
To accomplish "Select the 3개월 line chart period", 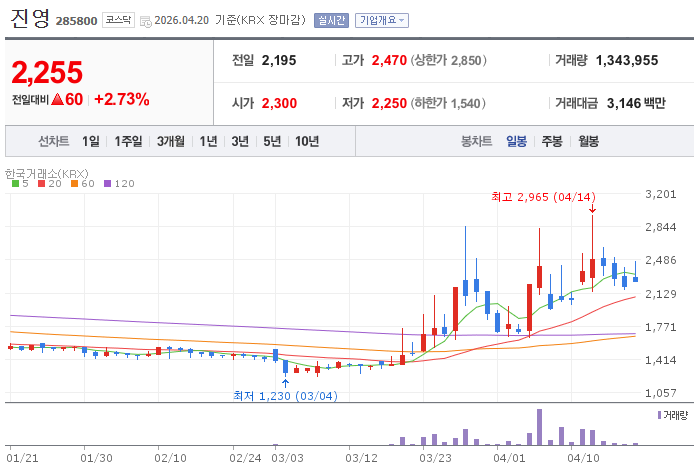I will (171, 141).
